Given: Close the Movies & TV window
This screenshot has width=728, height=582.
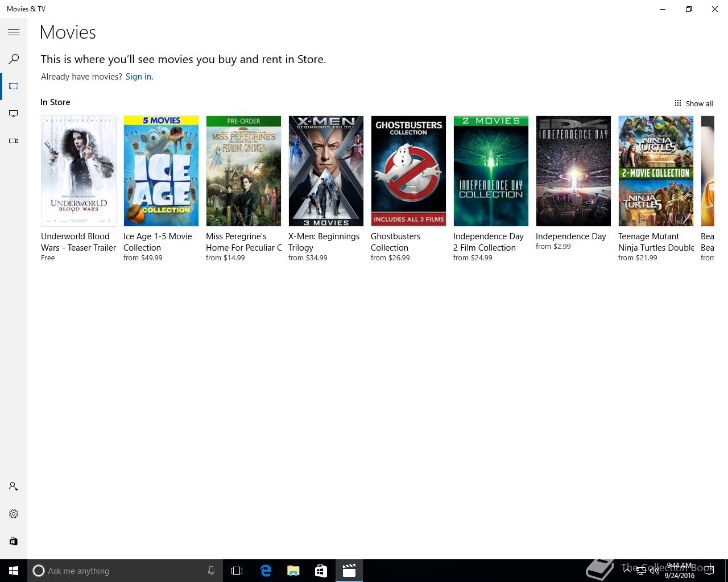Looking at the screenshot, I should point(715,9).
